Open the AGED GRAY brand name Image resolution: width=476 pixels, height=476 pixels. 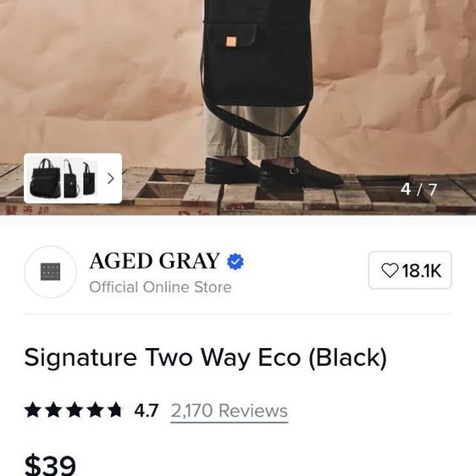coord(154,261)
